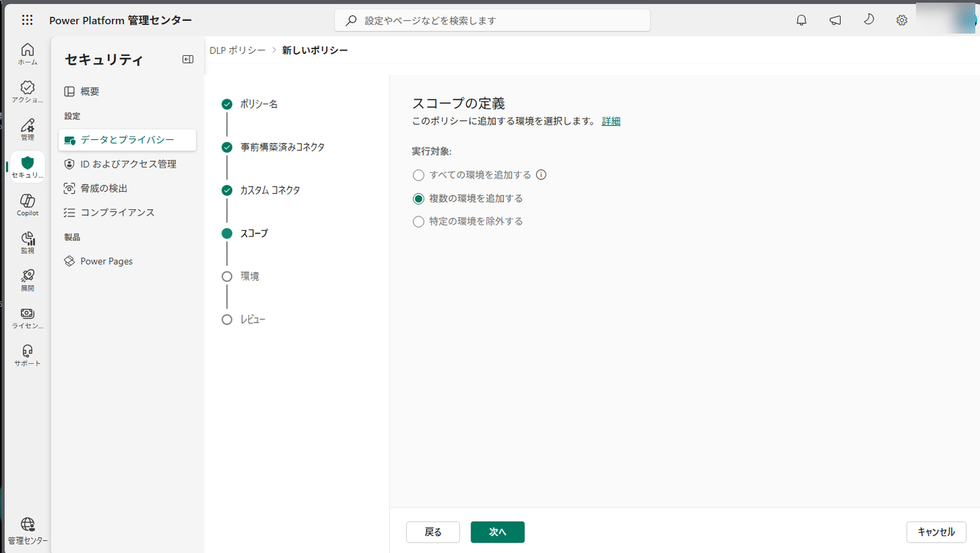Go to ホーム in the left rail
980x553 pixels.
27,54
